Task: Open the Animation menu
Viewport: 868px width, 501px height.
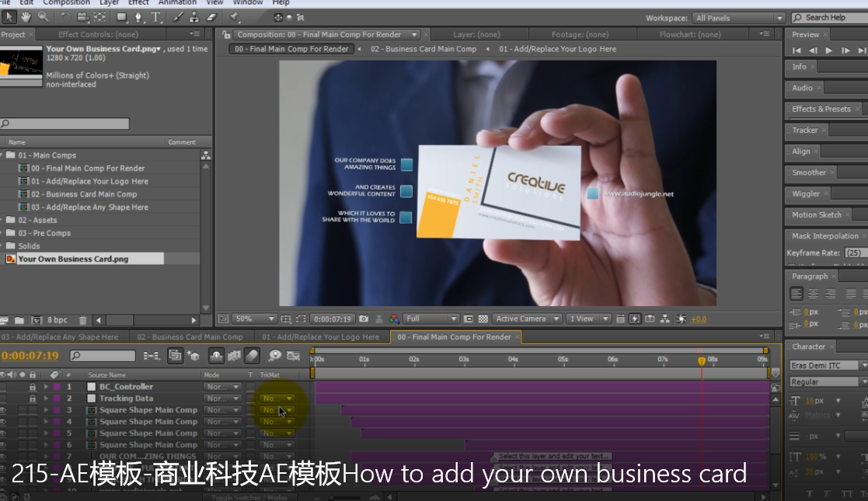Action: [177, 3]
